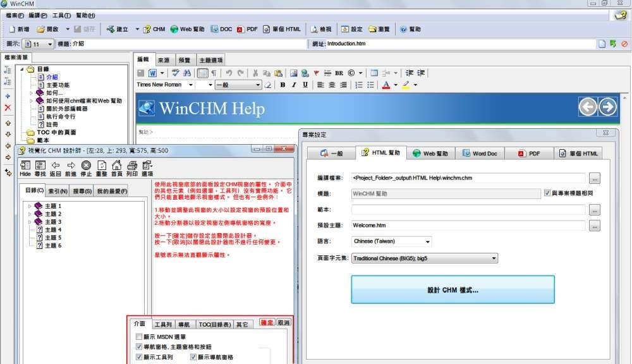Click browse button next to 範本 field

[595, 210]
